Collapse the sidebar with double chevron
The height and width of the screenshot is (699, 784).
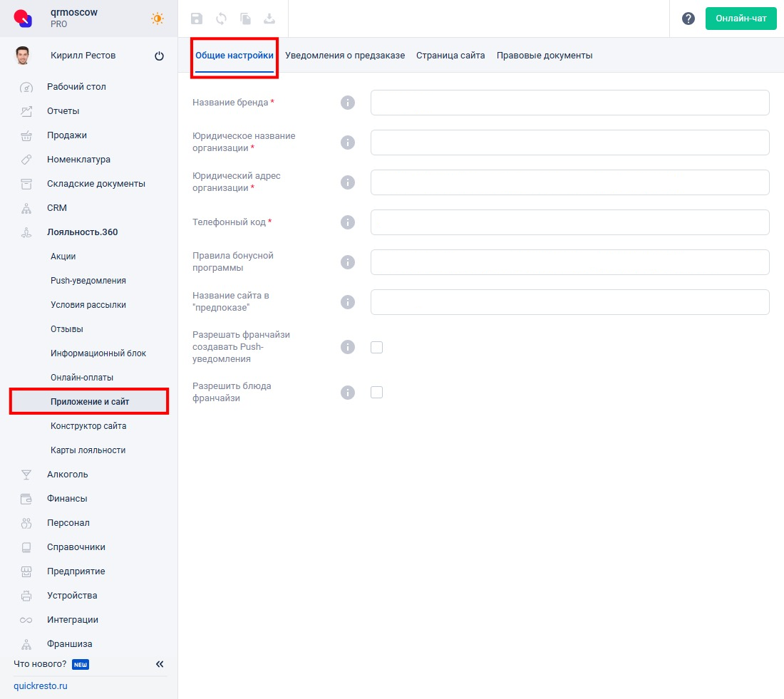pyautogui.click(x=160, y=664)
